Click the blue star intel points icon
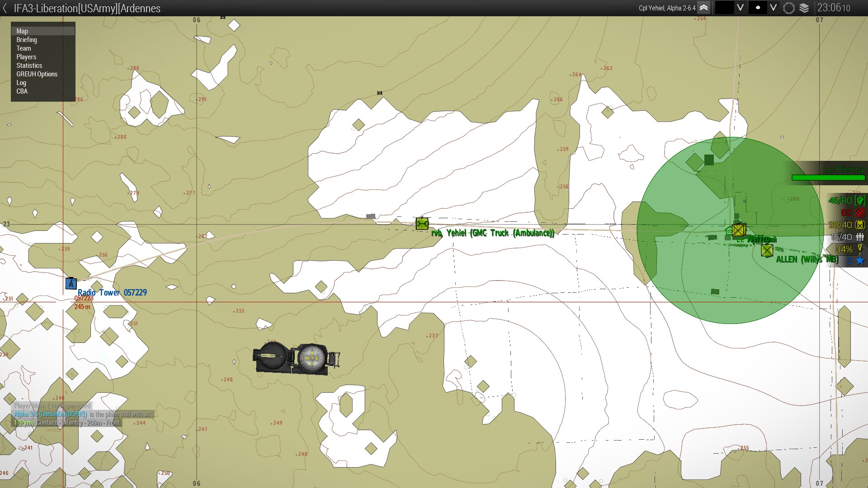 pyautogui.click(x=860, y=261)
